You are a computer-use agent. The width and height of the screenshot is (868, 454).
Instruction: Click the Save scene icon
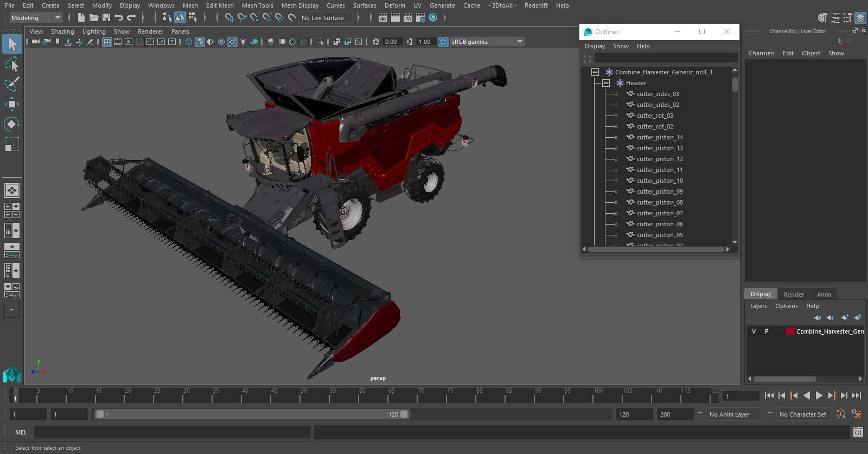click(x=106, y=18)
